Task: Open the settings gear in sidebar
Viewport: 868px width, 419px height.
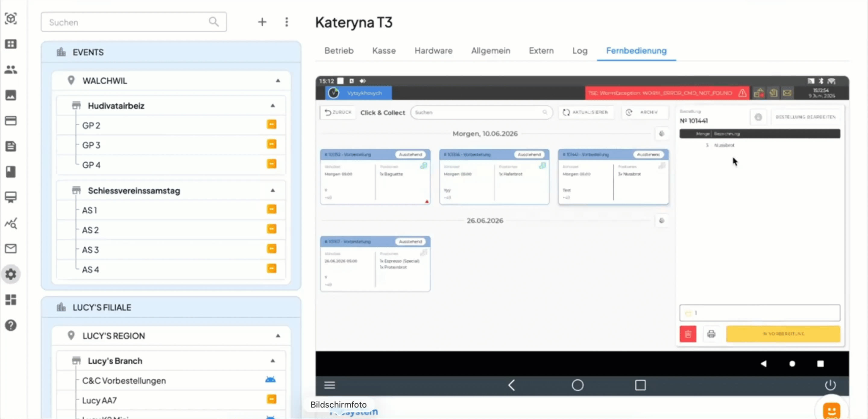Action: (11, 274)
